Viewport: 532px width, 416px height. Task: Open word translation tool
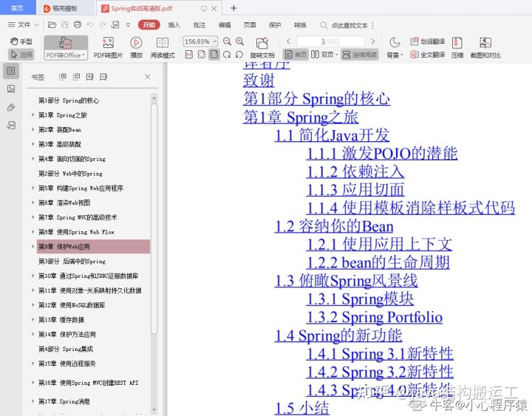427,41
